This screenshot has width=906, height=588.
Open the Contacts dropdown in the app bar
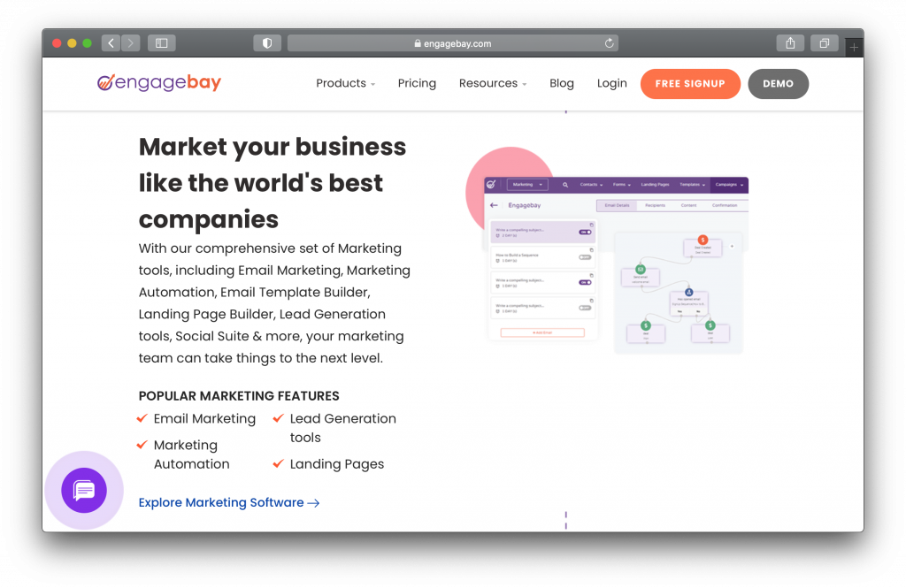click(591, 185)
